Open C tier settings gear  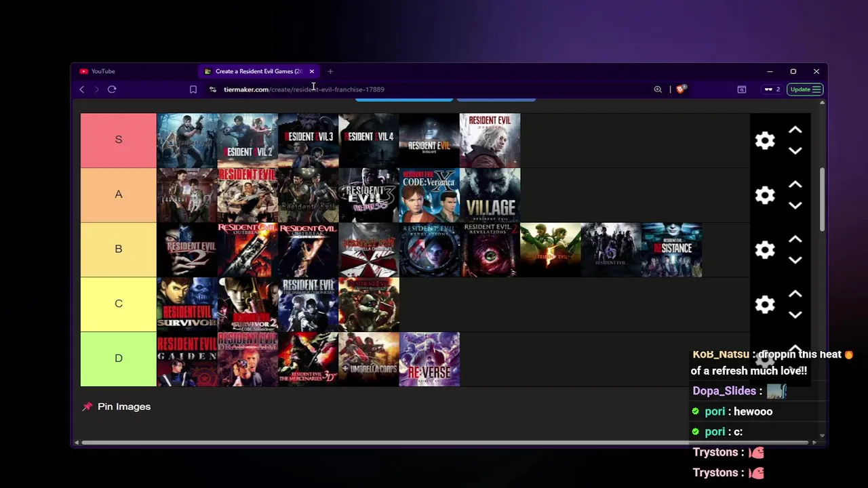click(765, 305)
